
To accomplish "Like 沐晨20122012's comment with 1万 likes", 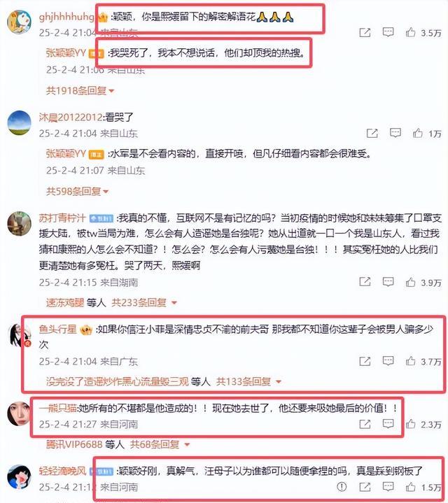I will 417,133.
